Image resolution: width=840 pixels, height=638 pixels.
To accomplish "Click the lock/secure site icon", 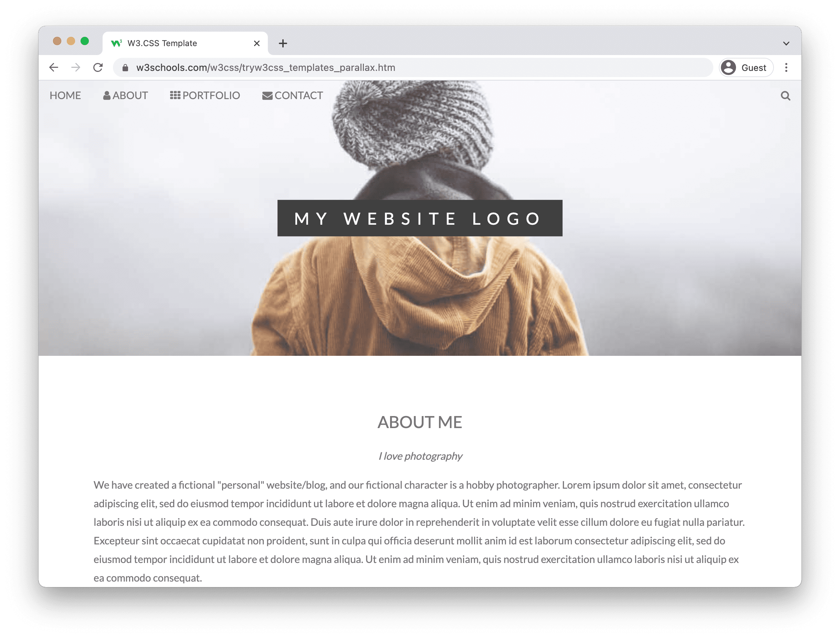I will [x=127, y=67].
